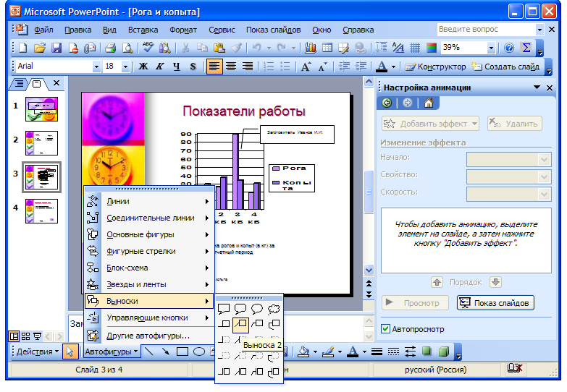This screenshot has width=567, height=392.
Task: Click the Print icon
Action: [x=110, y=48]
